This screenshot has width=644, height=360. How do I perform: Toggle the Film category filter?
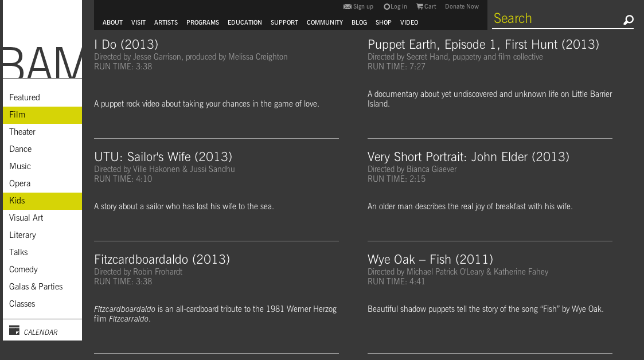coord(17,115)
